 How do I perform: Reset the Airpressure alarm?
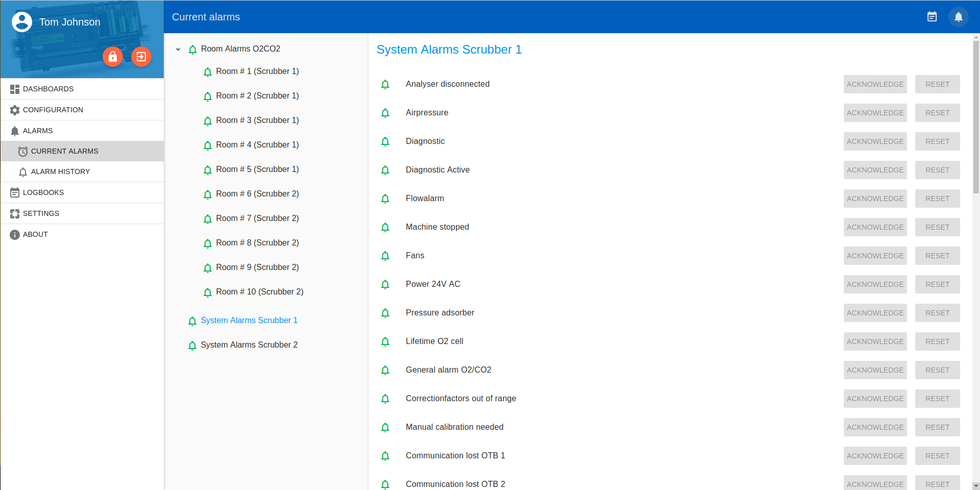tap(937, 113)
